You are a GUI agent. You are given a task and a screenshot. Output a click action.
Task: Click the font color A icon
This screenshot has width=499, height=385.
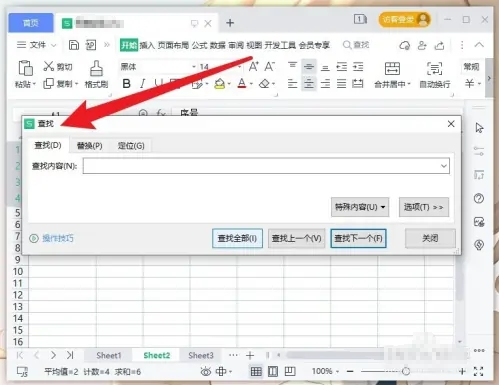242,83
